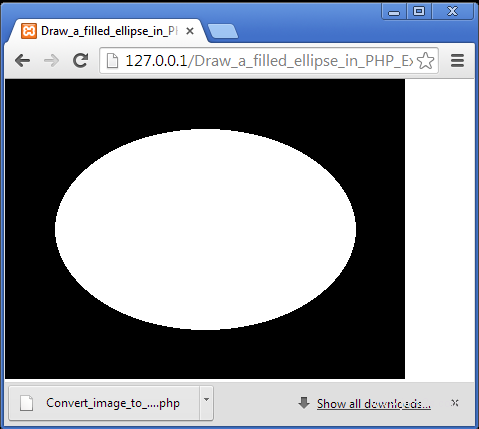This screenshot has width=479, height=429.
Task: Click the white ellipse in the image
Action: tap(205, 229)
